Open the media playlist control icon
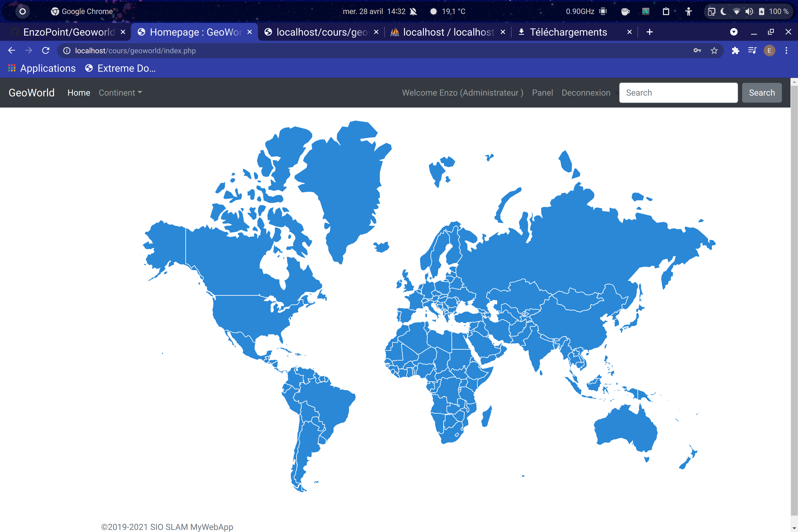This screenshot has height=532, width=798. click(752, 50)
